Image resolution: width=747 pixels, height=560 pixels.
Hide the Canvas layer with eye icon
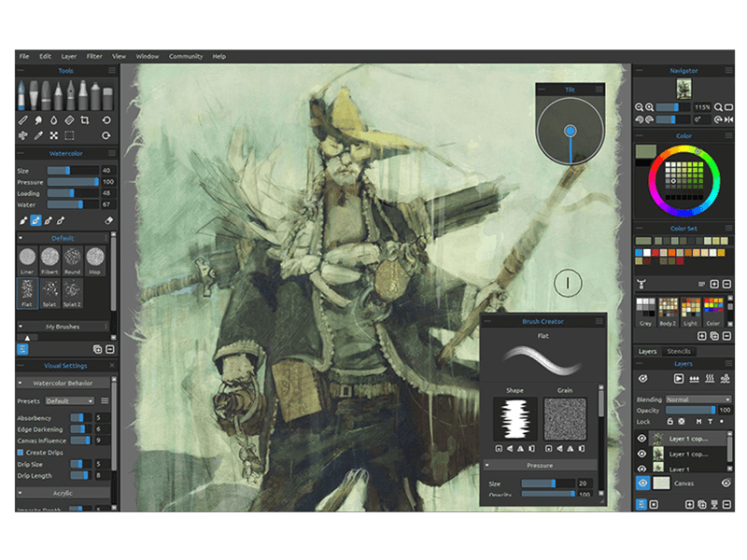(642, 483)
